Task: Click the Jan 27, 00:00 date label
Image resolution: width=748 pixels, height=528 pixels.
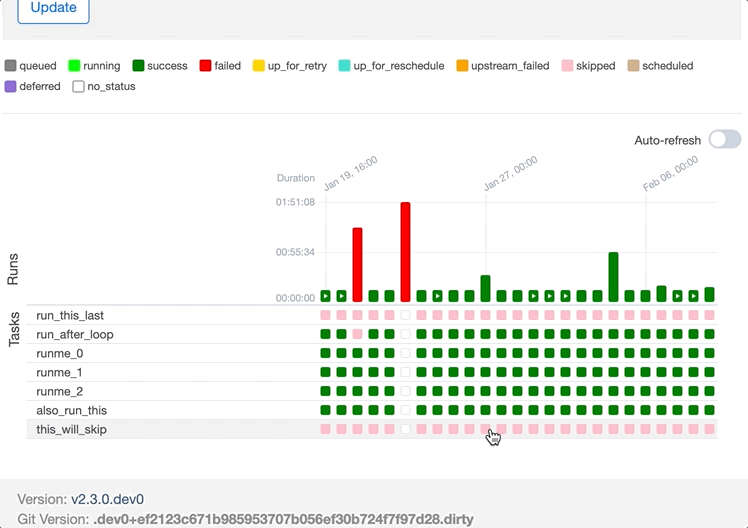Action: (510, 173)
